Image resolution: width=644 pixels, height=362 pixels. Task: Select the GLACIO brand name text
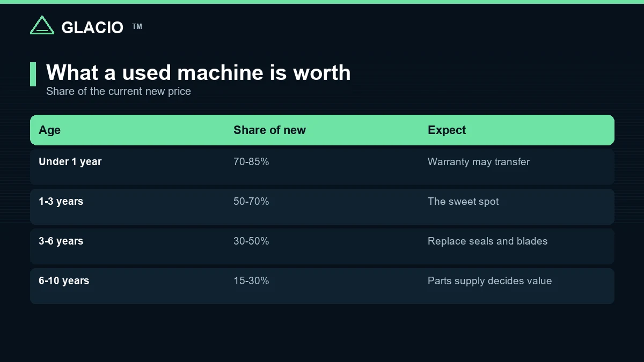(92, 27)
